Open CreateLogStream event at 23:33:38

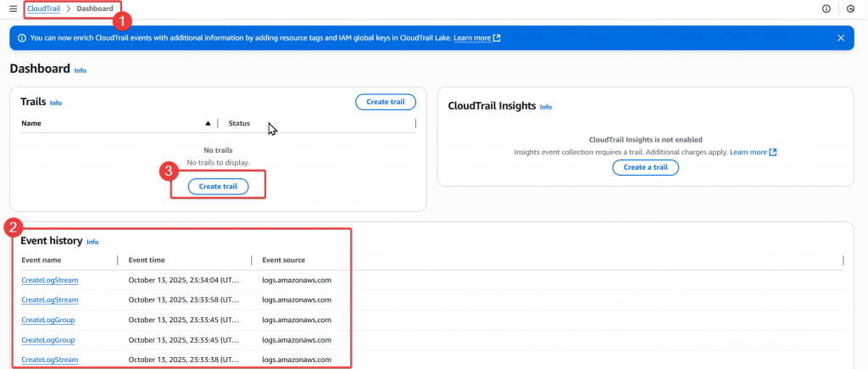(x=50, y=360)
